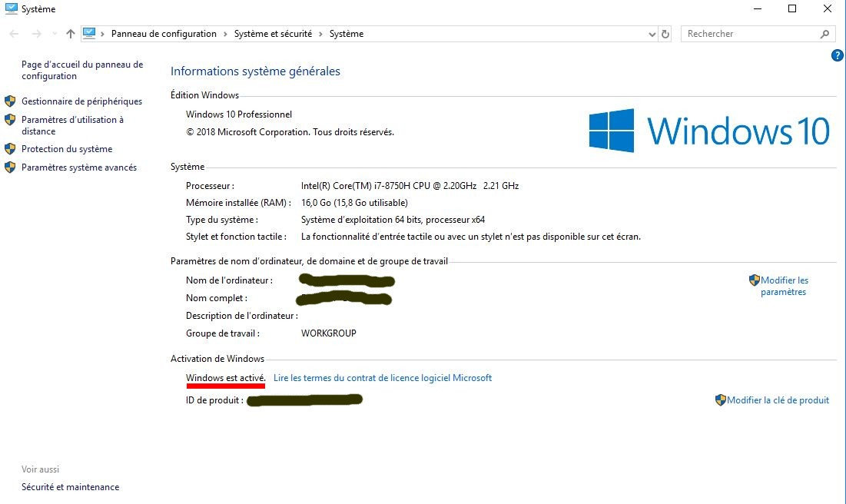Click the Système d'exploitation 64 bits text
Viewport: 846px width, 504px height.
tap(393, 220)
